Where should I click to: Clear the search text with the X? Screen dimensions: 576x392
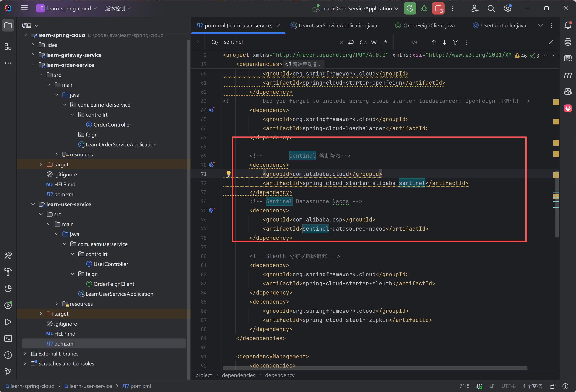coord(342,42)
